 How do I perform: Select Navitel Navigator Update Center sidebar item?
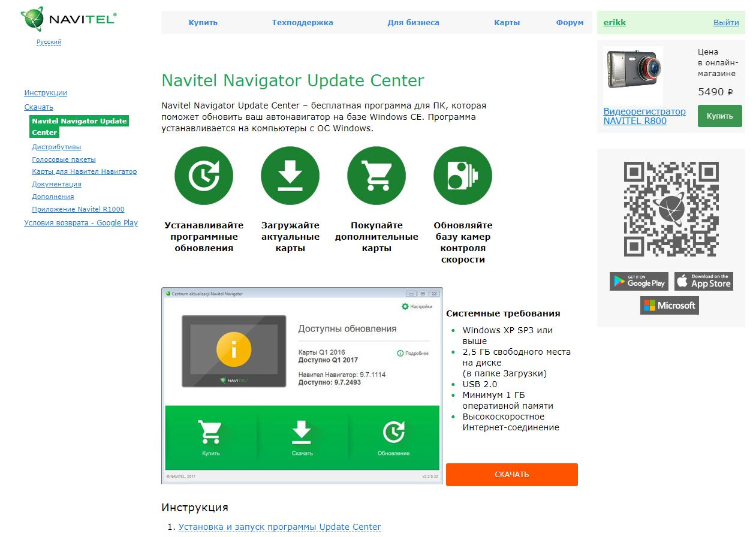pyautogui.click(x=79, y=126)
